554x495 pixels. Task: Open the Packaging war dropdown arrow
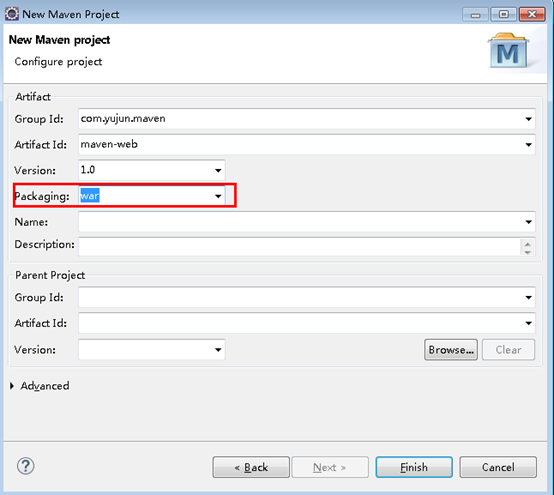coord(218,196)
